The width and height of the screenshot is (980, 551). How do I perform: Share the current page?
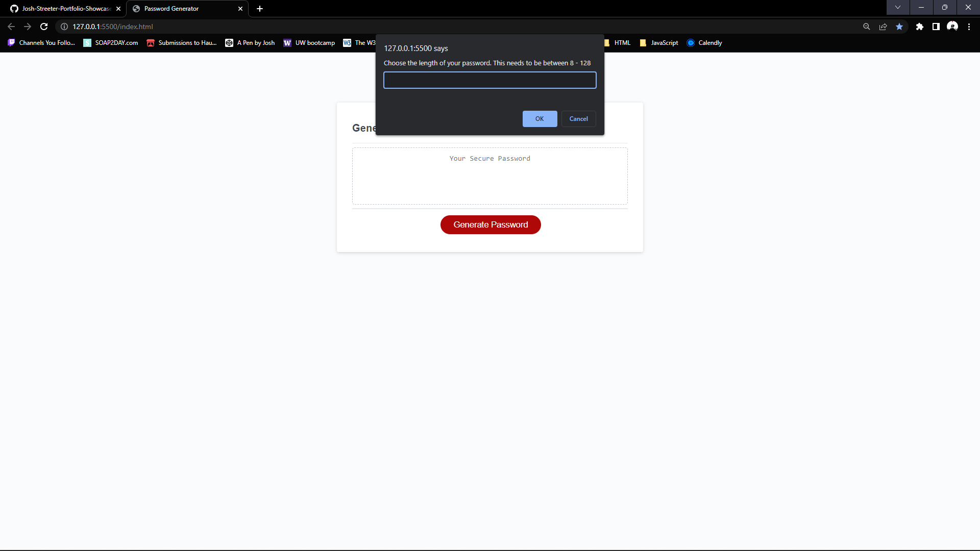click(883, 27)
